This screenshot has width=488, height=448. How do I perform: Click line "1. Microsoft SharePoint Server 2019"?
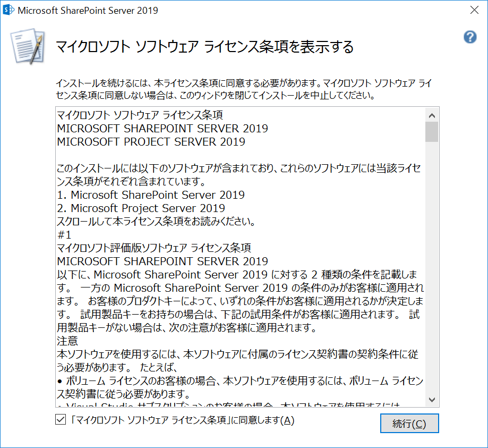pyautogui.click(x=151, y=195)
